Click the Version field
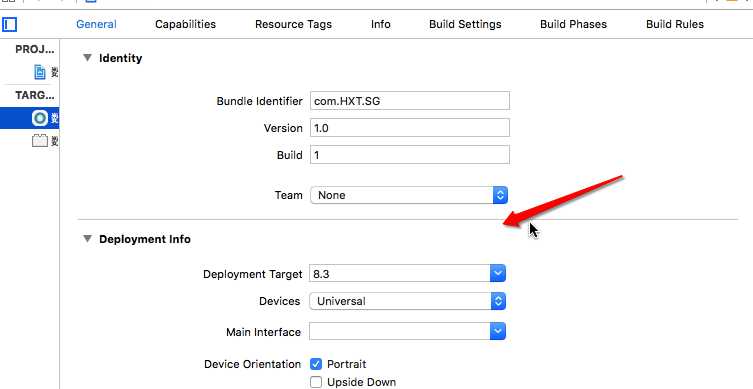The height and width of the screenshot is (389, 753). pos(410,128)
